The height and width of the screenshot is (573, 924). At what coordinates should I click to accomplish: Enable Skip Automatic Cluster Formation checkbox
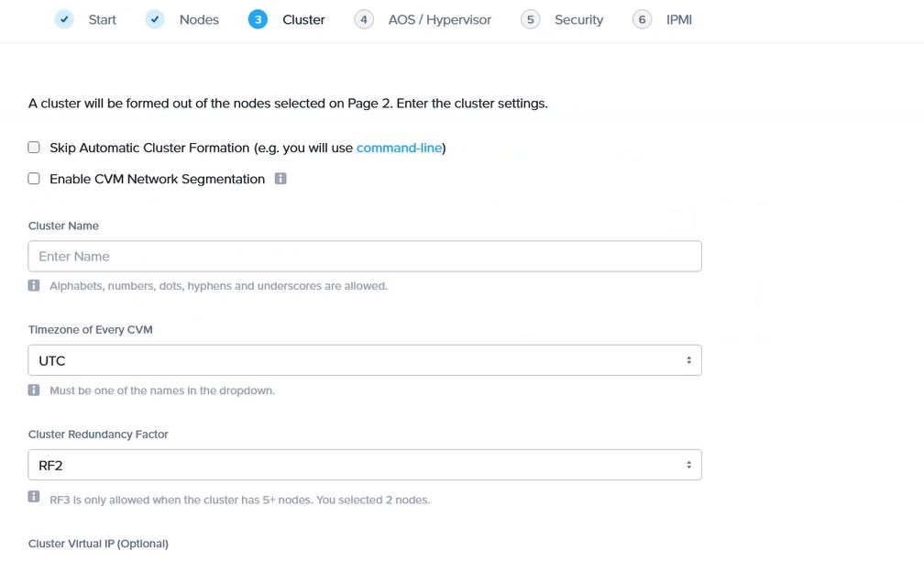click(34, 148)
